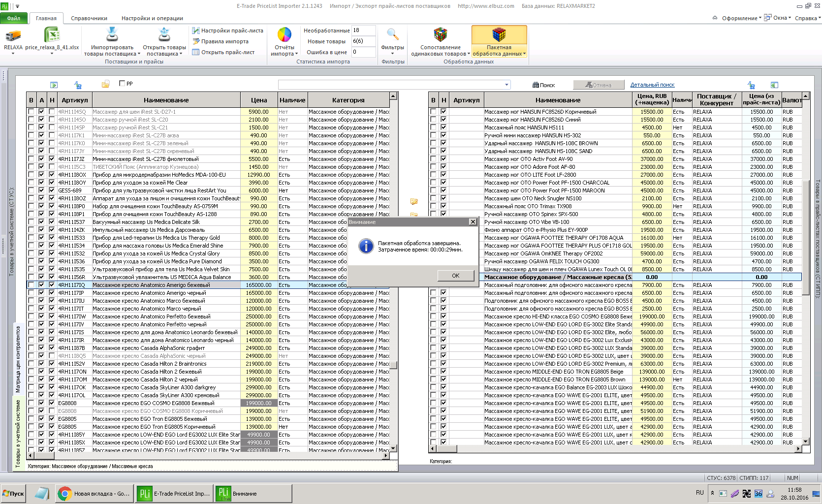Click the folder icon above left table
The image size is (822, 504).
click(x=105, y=85)
